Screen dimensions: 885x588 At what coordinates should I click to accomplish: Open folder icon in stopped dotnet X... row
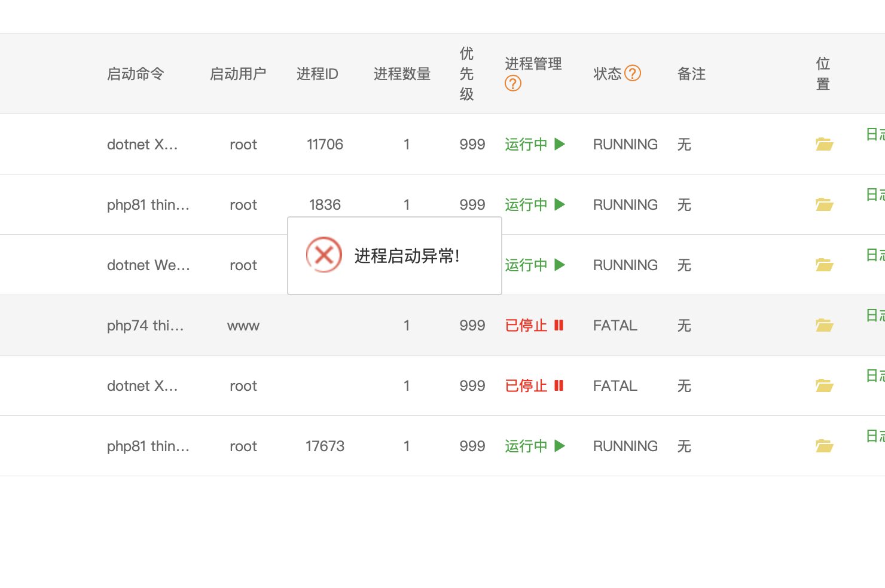point(825,385)
